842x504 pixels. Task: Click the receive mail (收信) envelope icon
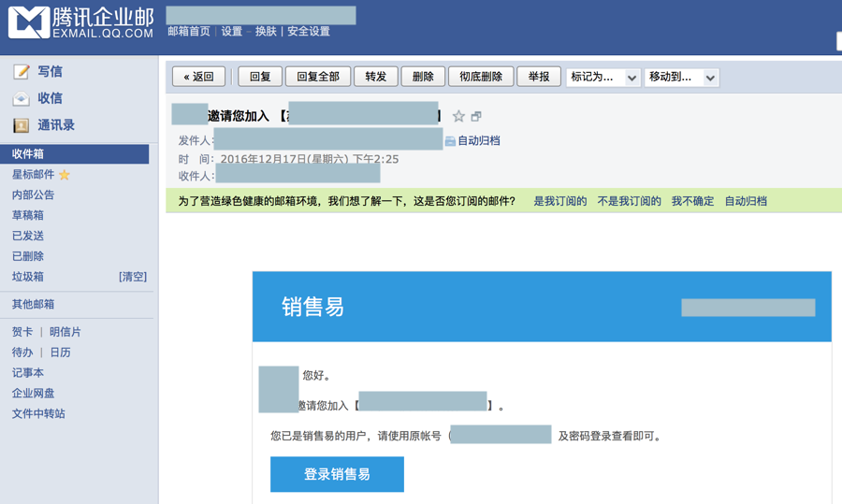(x=21, y=98)
